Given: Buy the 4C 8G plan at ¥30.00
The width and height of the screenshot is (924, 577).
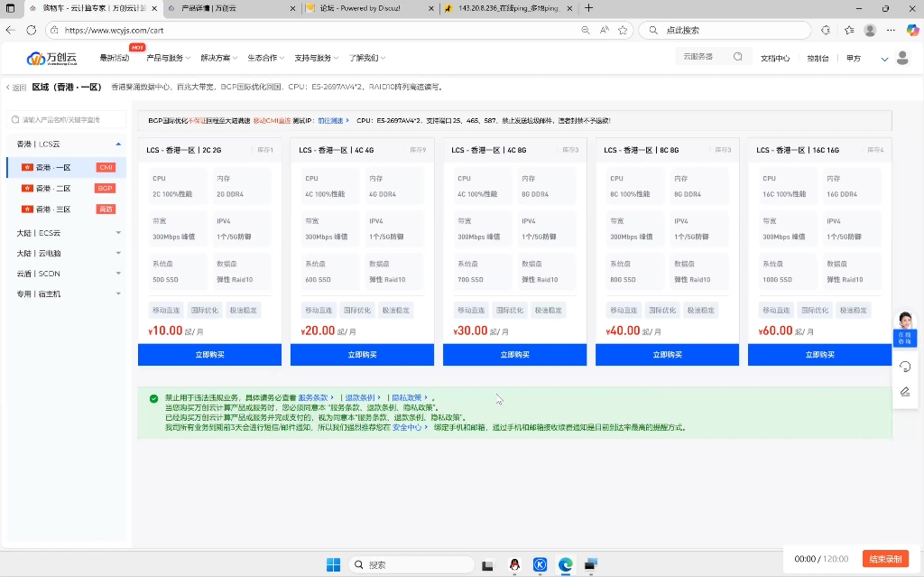Looking at the screenshot, I should click(515, 355).
